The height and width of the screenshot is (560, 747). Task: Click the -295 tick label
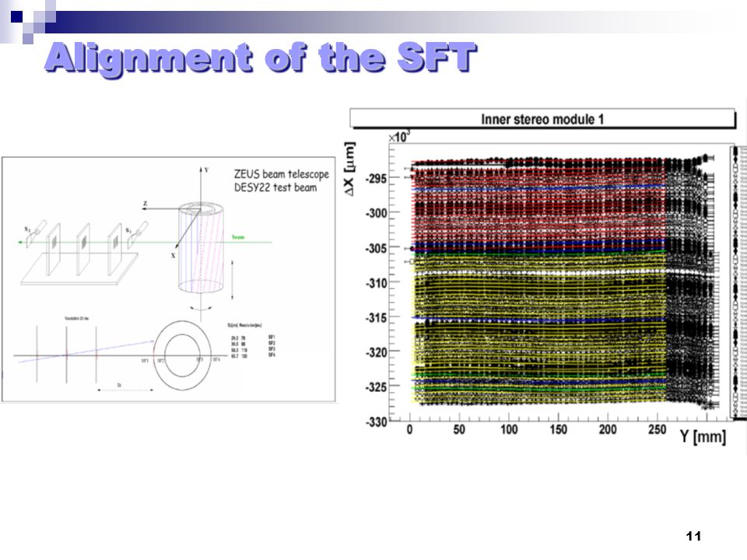point(377,179)
